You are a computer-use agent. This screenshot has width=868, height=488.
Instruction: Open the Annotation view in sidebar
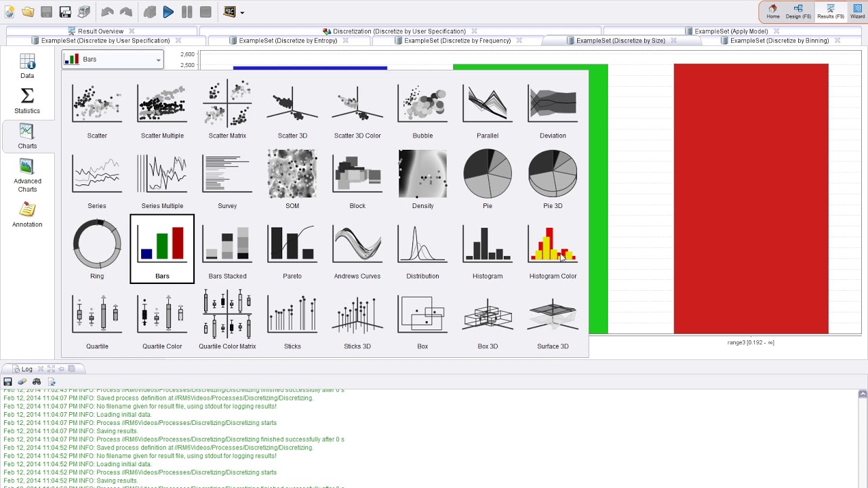(27, 215)
